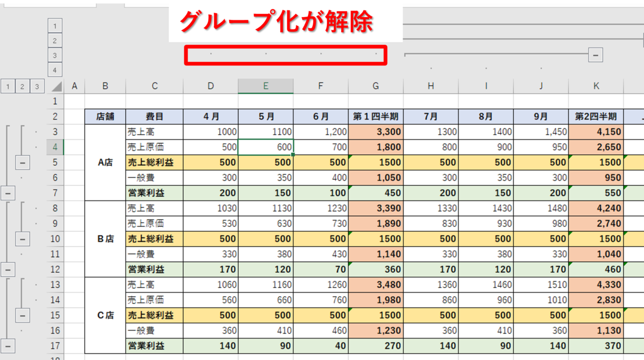Click 売上高 cell in row 3
This screenshot has height=360, width=644.
[154, 132]
